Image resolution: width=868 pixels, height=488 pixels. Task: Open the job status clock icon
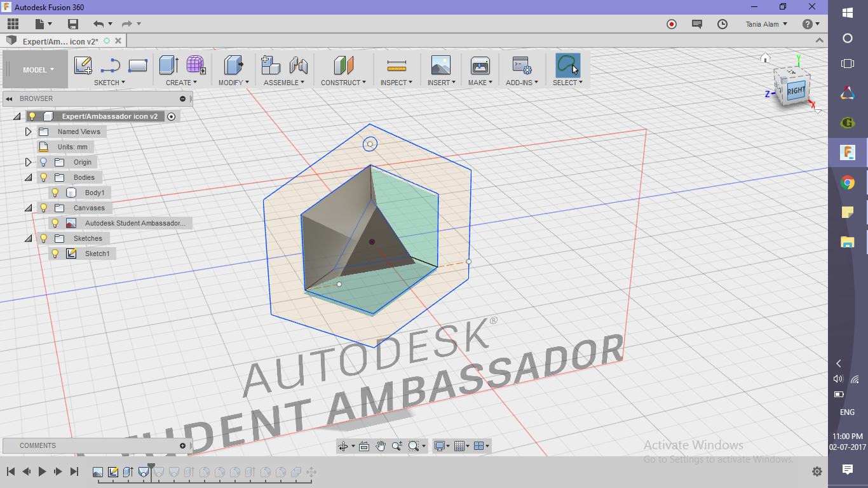coord(722,24)
